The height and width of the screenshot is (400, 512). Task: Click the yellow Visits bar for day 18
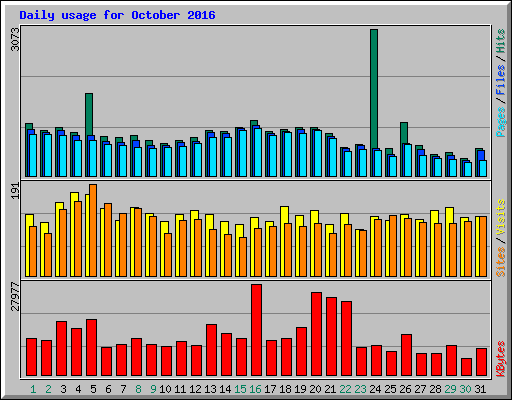point(284,215)
